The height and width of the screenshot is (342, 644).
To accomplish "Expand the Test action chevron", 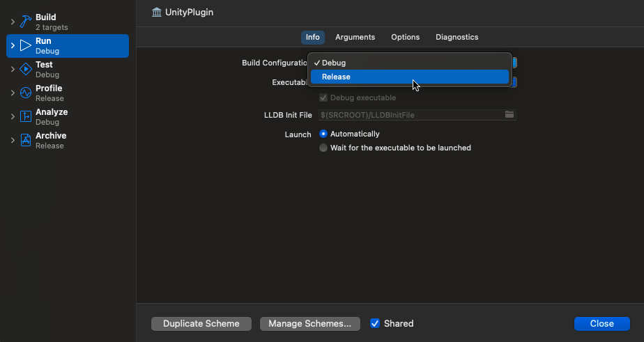I will (13, 70).
